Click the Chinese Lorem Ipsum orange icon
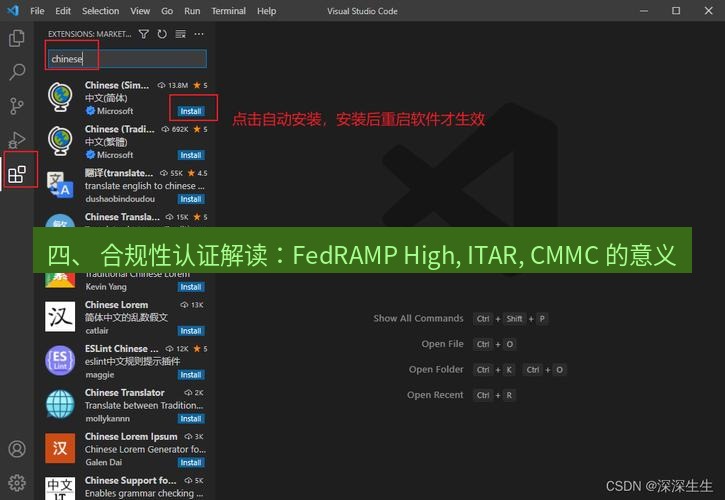Viewport: 725px width, 500px height. [x=60, y=448]
